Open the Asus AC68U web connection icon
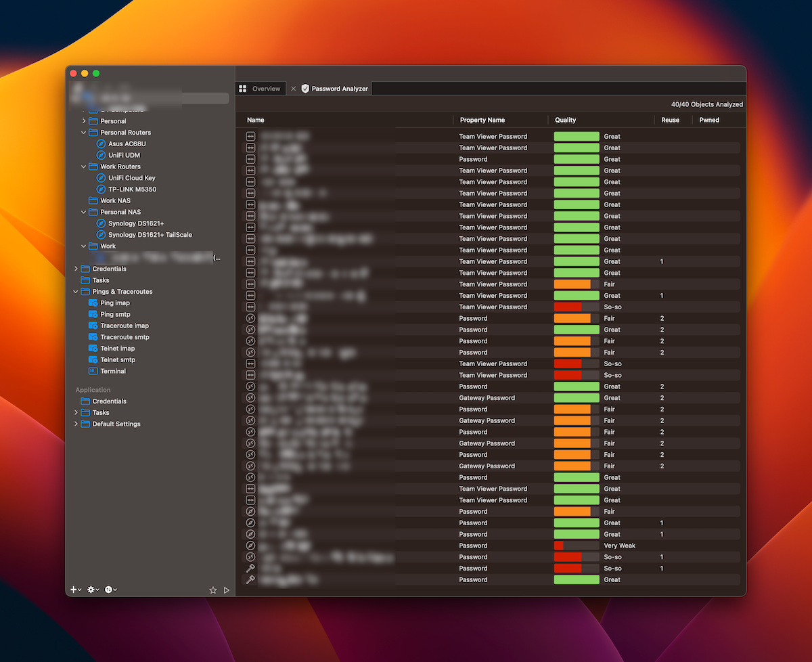 click(x=101, y=144)
